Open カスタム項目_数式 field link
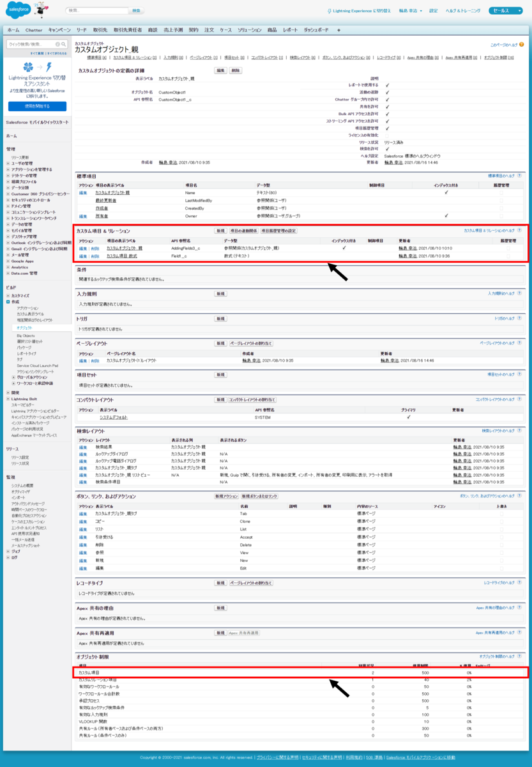532x767 pixels. click(123, 256)
